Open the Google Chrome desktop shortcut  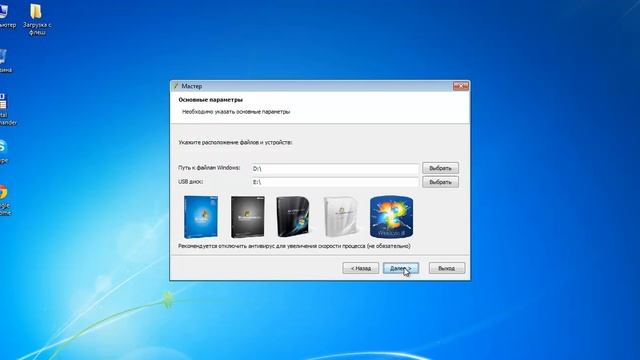tap(4, 200)
